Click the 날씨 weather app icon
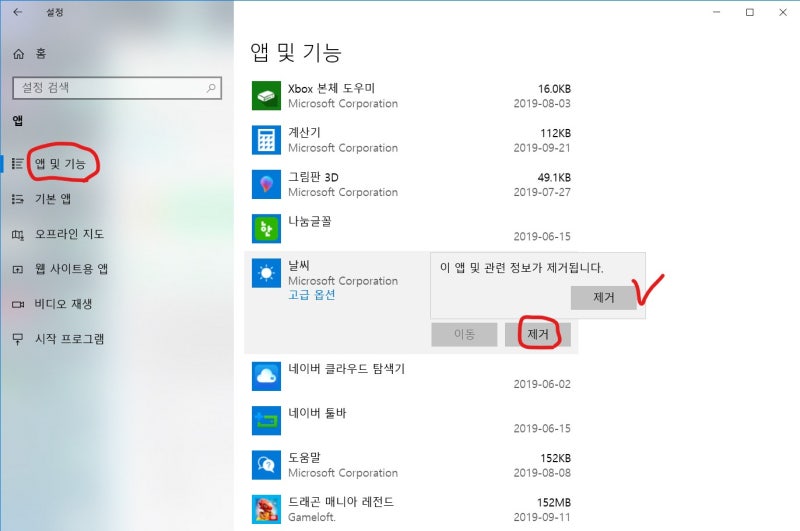The image size is (800, 531). tap(266, 273)
